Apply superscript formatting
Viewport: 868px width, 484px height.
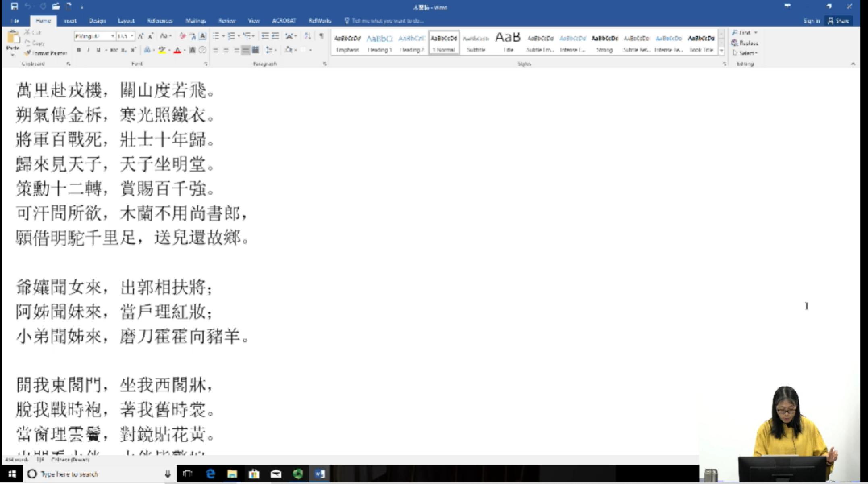tap(133, 50)
